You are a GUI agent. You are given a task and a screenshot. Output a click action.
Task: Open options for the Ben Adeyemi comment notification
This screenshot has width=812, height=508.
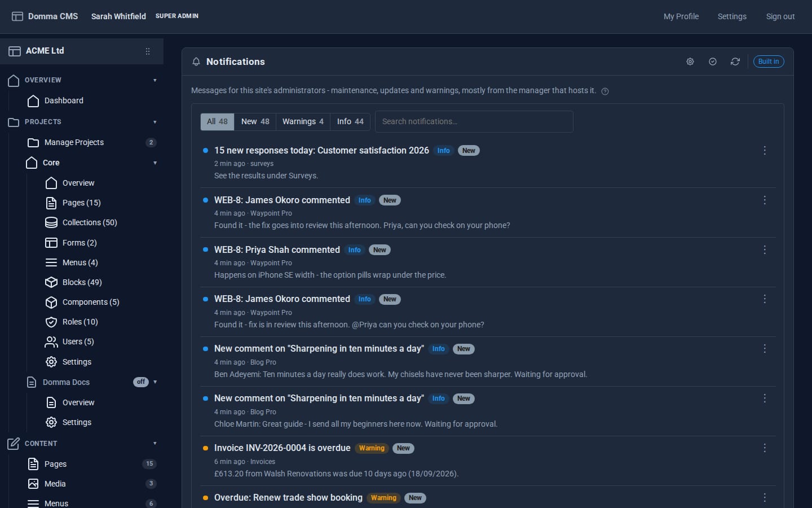click(x=765, y=349)
